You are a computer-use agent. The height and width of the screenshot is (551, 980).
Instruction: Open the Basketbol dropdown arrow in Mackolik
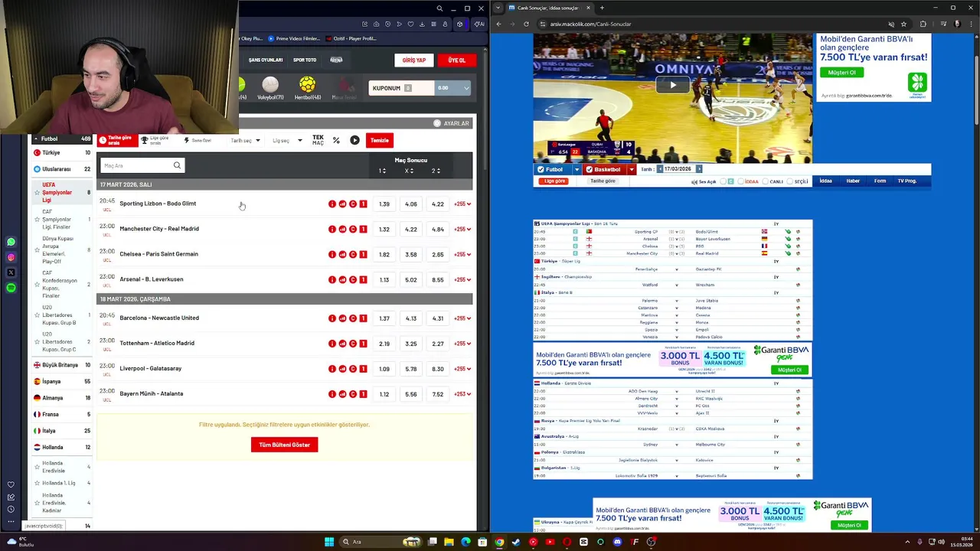(632, 169)
